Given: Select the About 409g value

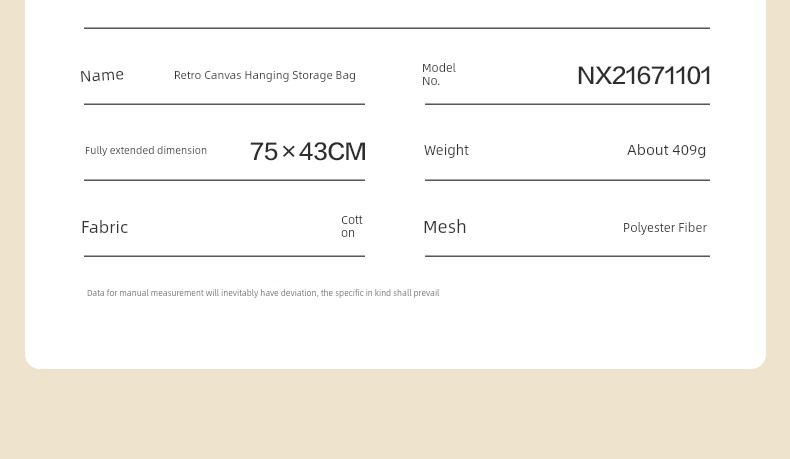Looking at the screenshot, I should coord(666,150).
